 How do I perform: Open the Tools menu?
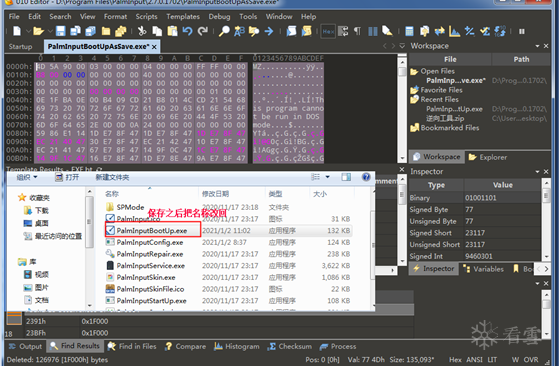coord(248,16)
